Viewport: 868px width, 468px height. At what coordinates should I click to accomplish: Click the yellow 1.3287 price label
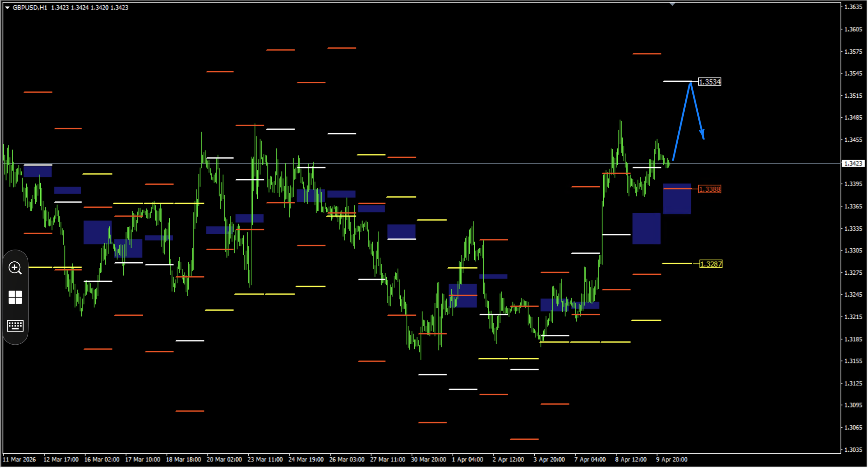[x=711, y=264]
